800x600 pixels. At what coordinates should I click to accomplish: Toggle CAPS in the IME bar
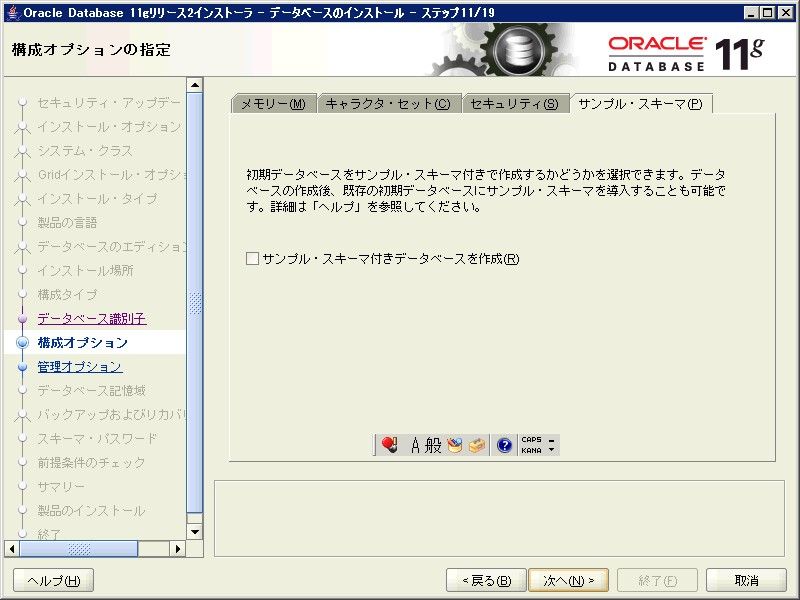(x=530, y=440)
